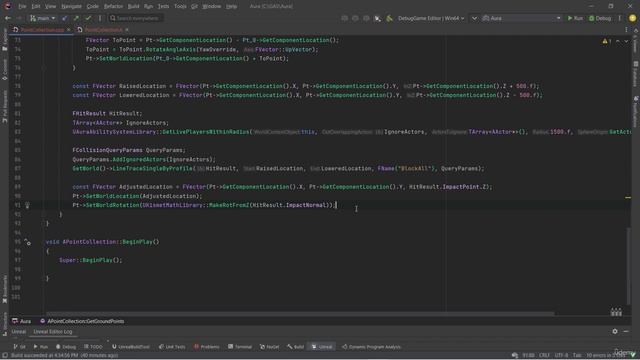
Task: Open the more actions menu beside Debug
Action: (620, 18)
